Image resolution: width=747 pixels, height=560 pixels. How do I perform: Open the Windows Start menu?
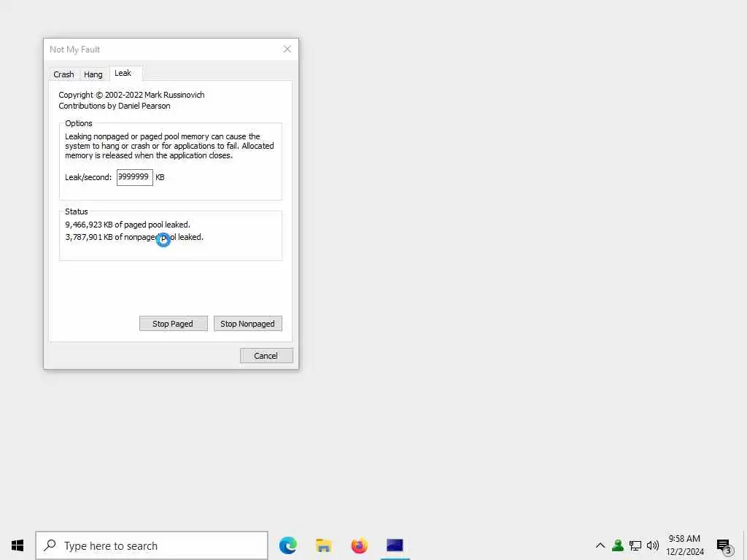coord(18,545)
